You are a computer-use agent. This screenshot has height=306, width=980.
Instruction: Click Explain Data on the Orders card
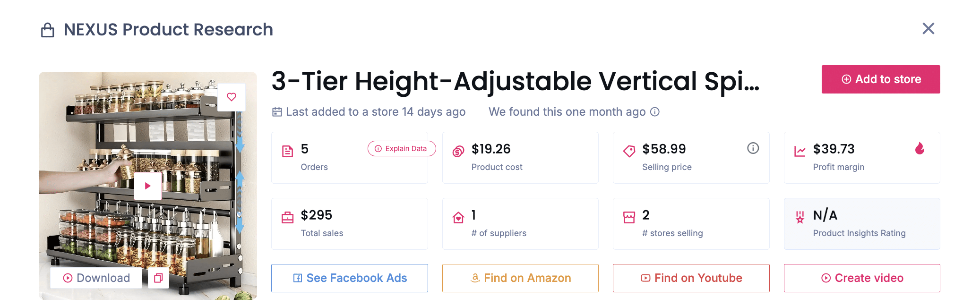402,149
